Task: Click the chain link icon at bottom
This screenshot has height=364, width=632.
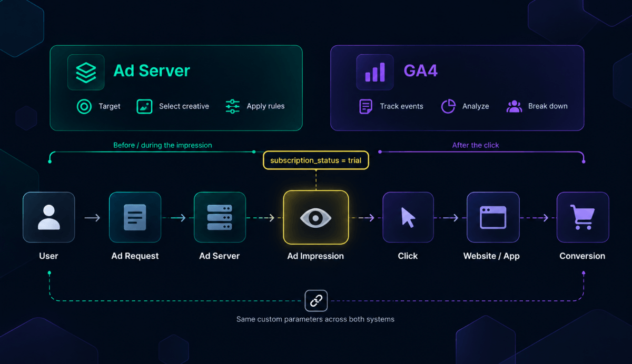Action: coord(316,301)
